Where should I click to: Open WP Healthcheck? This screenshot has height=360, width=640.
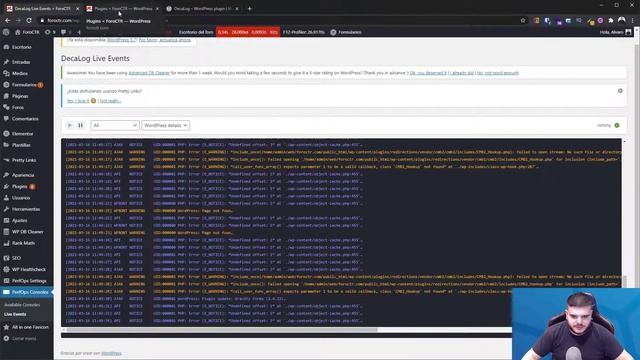click(x=29, y=269)
